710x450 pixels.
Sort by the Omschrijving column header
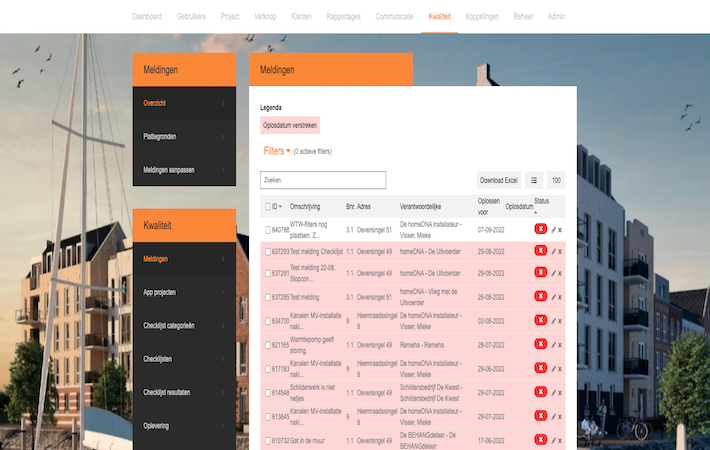(305, 207)
